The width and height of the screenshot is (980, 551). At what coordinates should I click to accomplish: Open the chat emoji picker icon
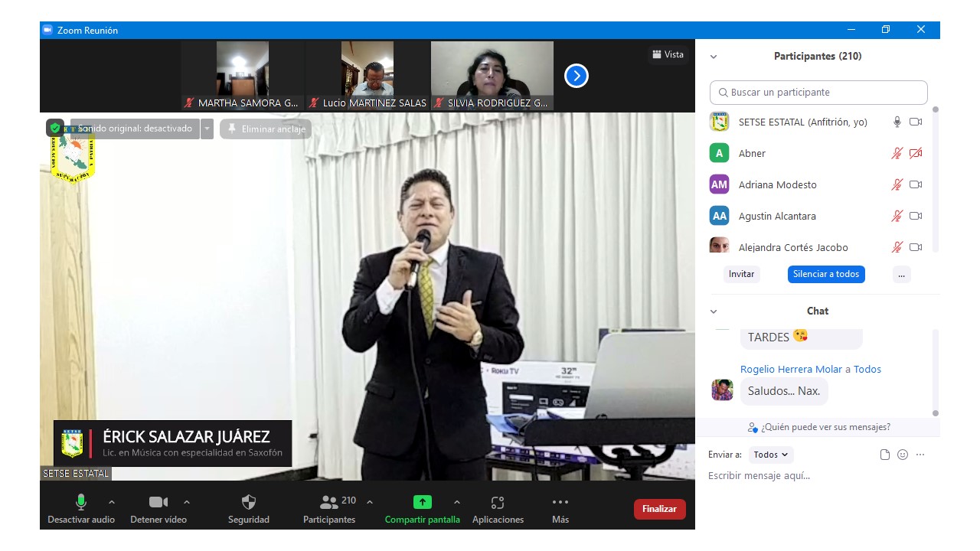pos(903,455)
